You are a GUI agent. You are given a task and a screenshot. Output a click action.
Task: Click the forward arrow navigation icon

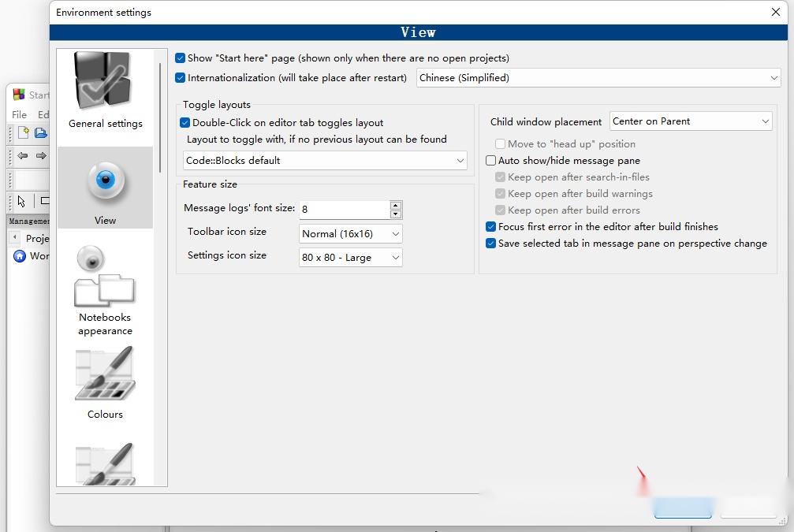click(x=41, y=155)
